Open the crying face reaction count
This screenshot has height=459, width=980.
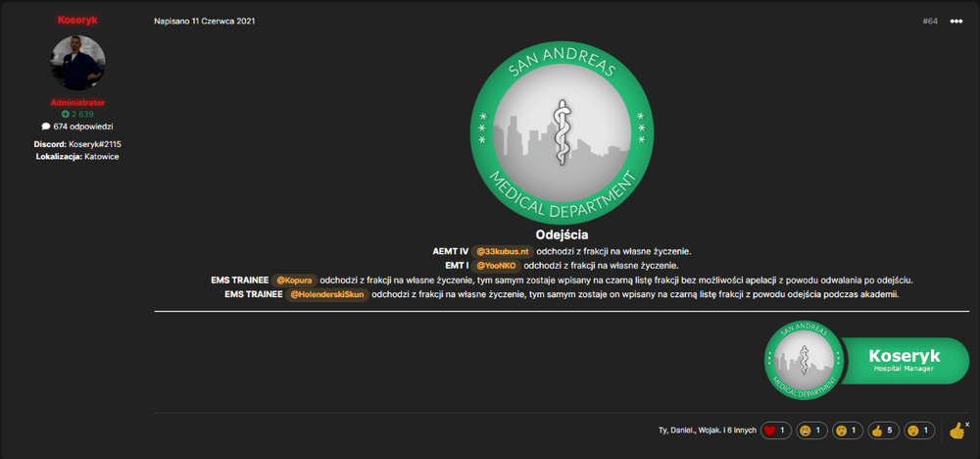(x=848, y=431)
